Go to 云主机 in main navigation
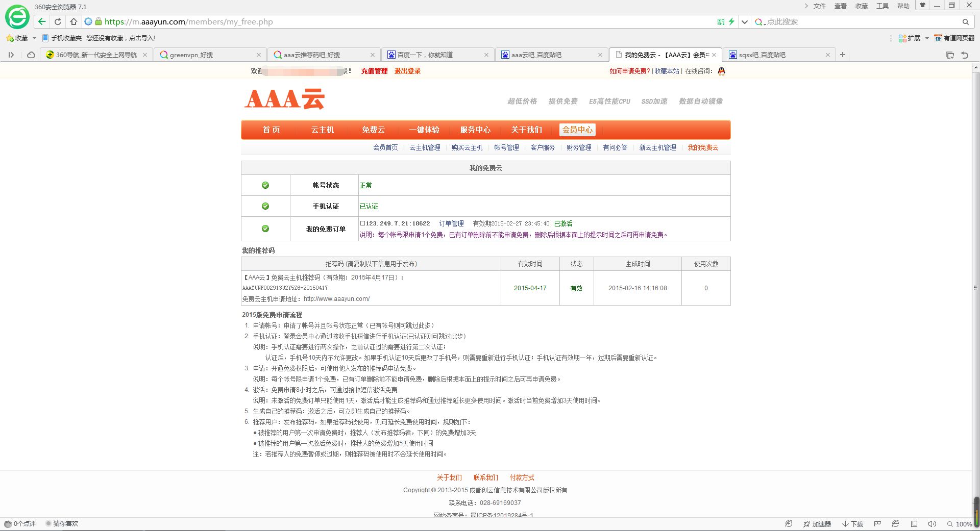 click(x=323, y=130)
